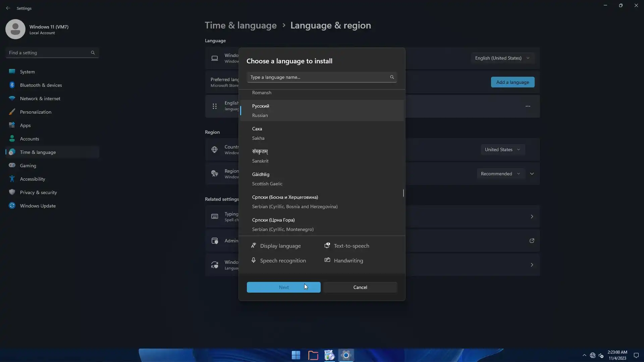Open Windows display language dropdown
Image resolution: width=644 pixels, height=362 pixels.
[502, 58]
